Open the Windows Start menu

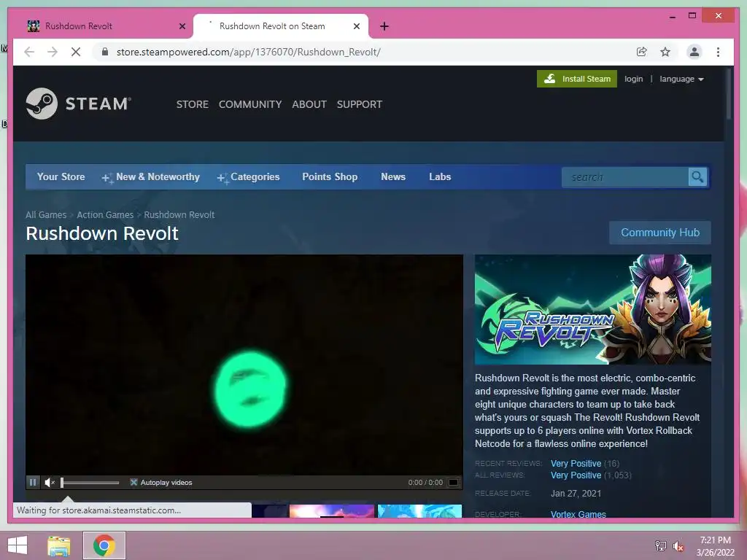point(18,545)
